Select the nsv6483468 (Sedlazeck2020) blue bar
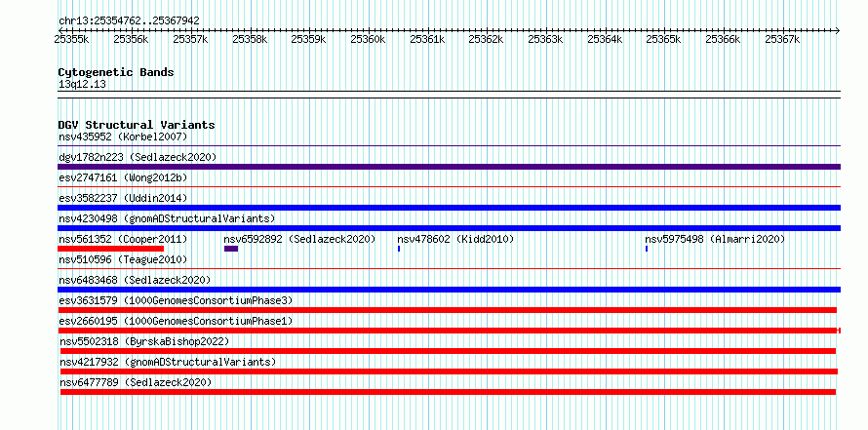This screenshot has width=868, height=430. tap(449, 290)
